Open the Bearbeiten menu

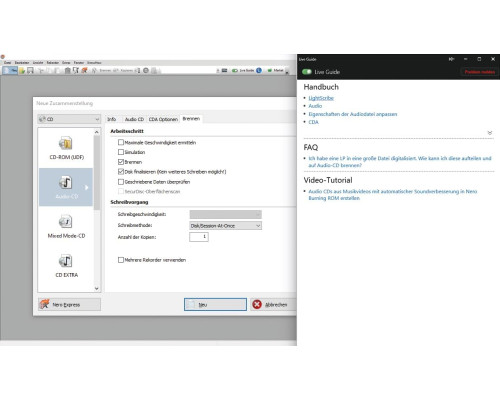coord(22,63)
